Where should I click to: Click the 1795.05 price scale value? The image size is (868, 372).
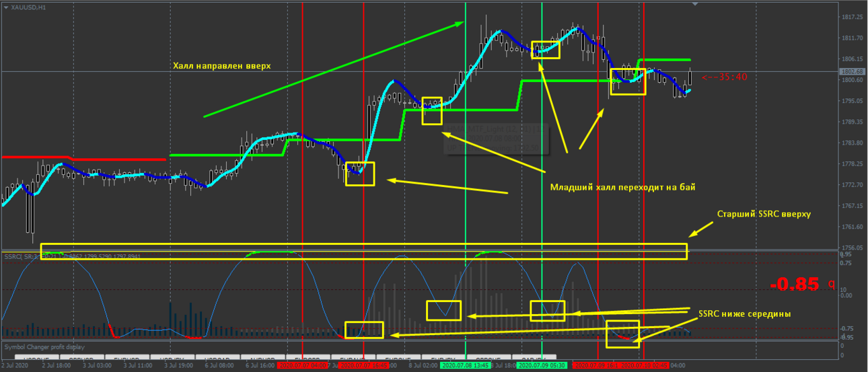coord(851,101)
